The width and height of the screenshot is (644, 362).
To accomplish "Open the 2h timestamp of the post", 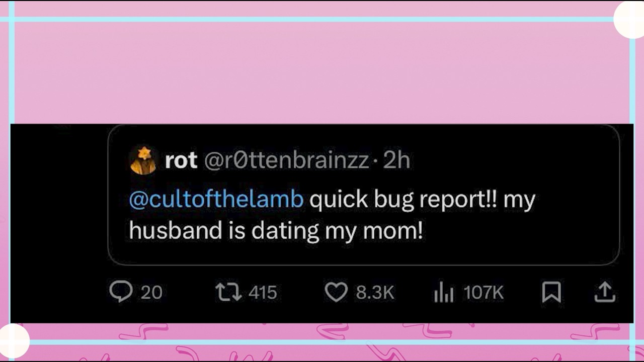I will point(396,161).
